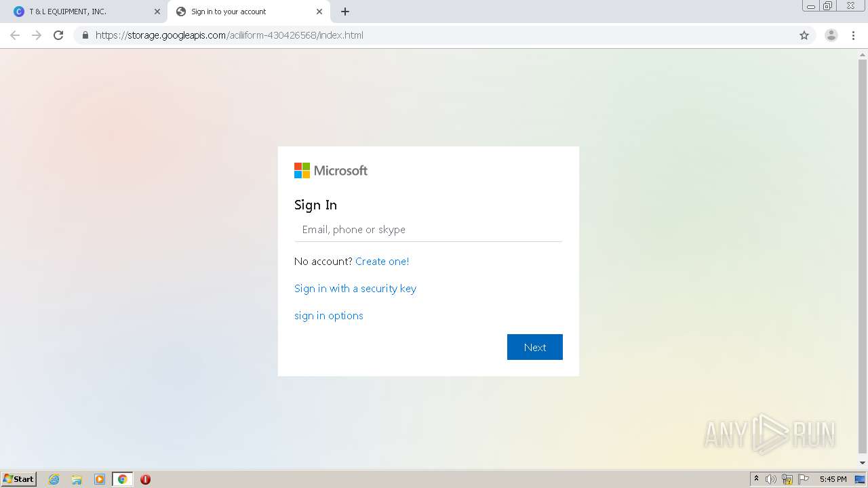Viewport: 868px width, 488px height.
Task: Close the Sign in to your account tab
Action: tap(319, 12)
